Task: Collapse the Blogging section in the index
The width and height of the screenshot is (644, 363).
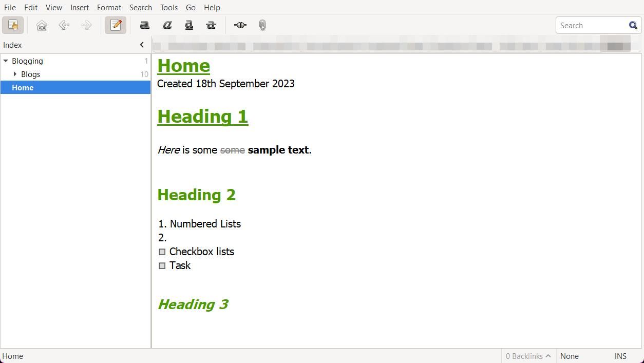Action: click(6, 61)
